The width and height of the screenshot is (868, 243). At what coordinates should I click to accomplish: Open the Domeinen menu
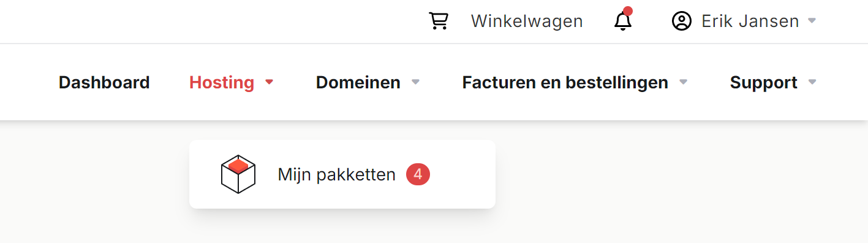[358, 82]
